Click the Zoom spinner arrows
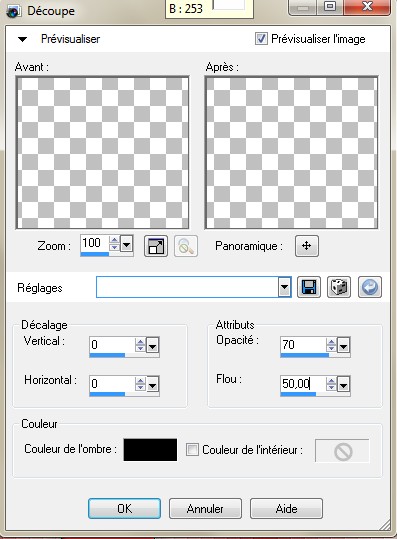 (114, 243)
